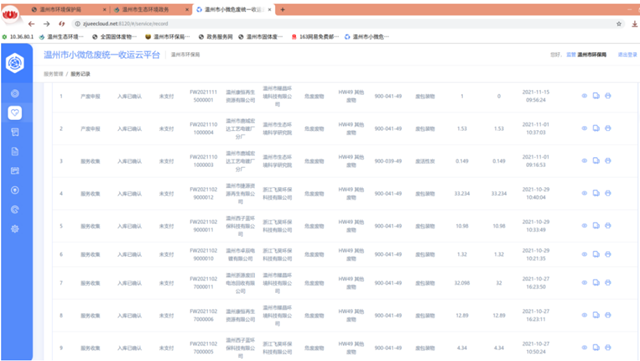The width and height of the screenshot is (640, 361).
Task: Open the document icon for record FW20211101000004
Action: (596, 128)
